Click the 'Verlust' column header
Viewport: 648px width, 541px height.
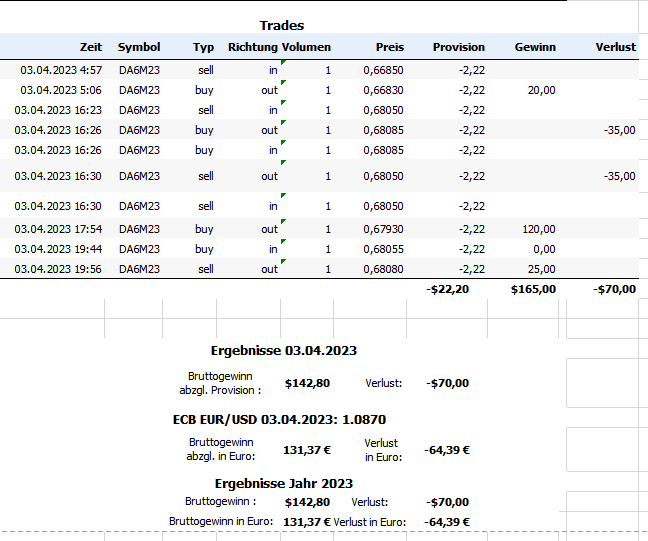click(616, 47)
